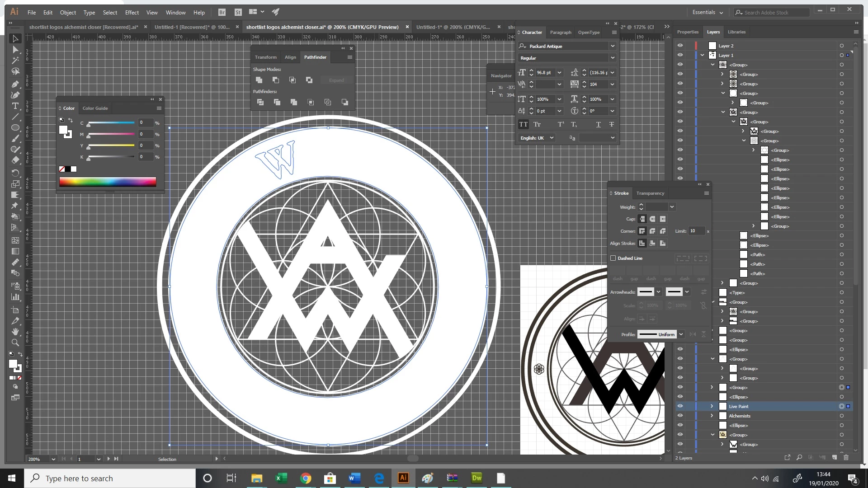Toggle visibility of the Live Paint layer
868x488 pixels.
[680, 406]
